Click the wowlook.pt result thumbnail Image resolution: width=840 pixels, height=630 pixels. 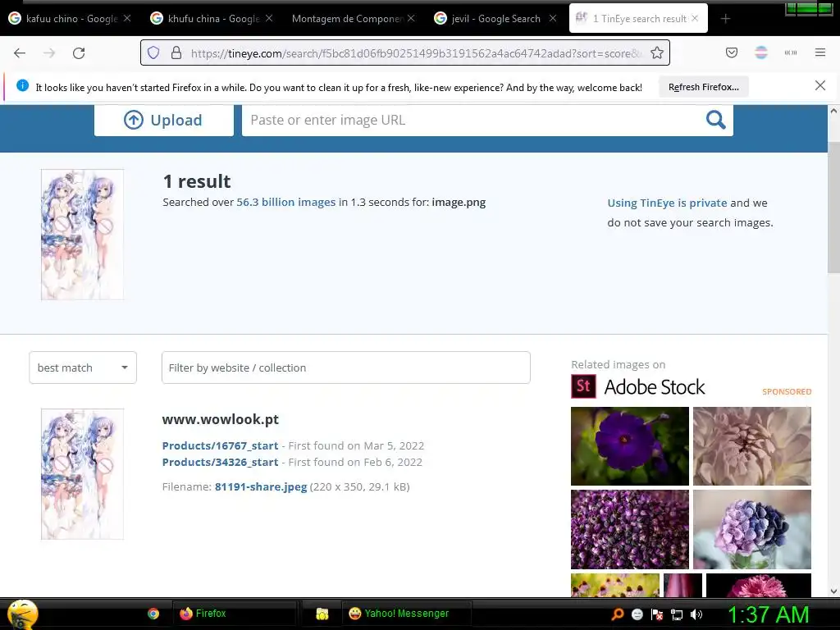(83, 474)
